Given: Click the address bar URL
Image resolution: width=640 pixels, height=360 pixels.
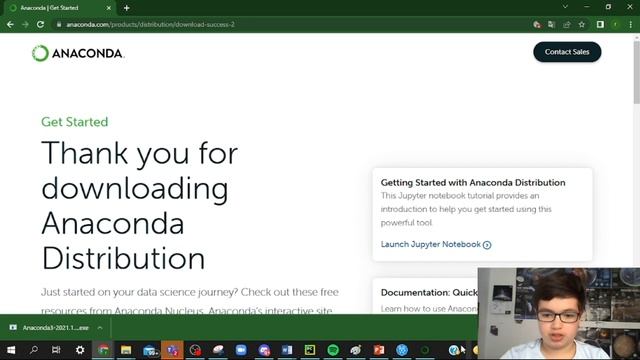Looking at the screenshot, I should tap(151, 24).
